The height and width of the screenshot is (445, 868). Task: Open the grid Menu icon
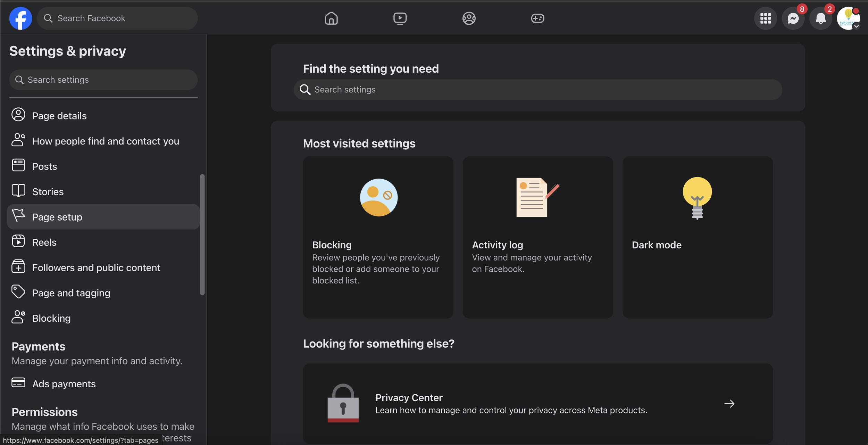(x=765, y=18)
